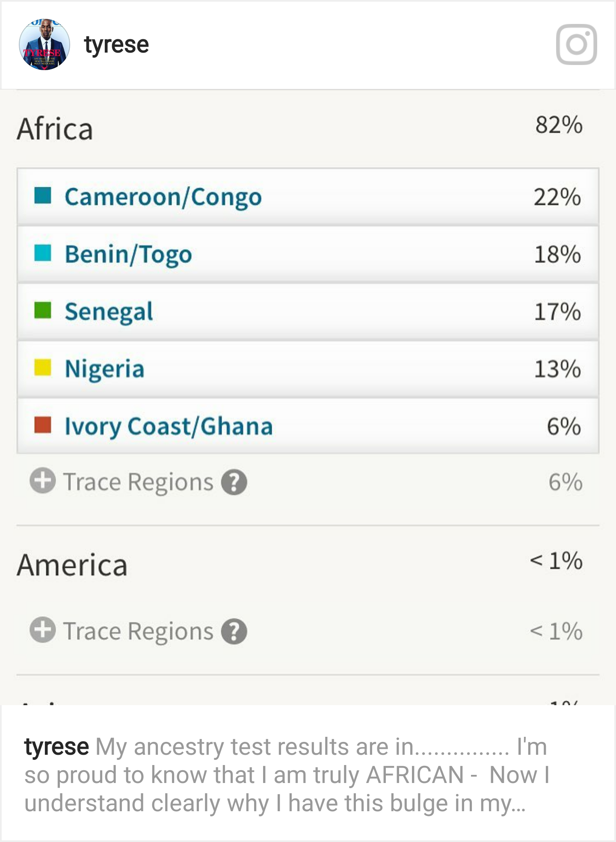Select the Cameroon/Congo region row

pyautogui.click(x=308, y=197)
